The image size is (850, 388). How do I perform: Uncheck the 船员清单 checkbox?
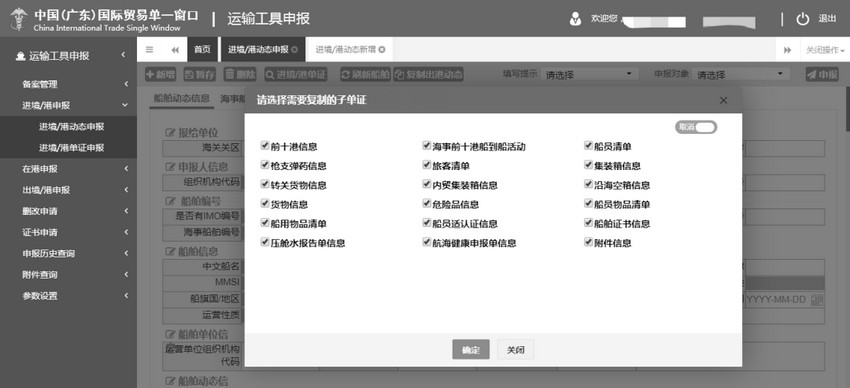tap(588, 145)
